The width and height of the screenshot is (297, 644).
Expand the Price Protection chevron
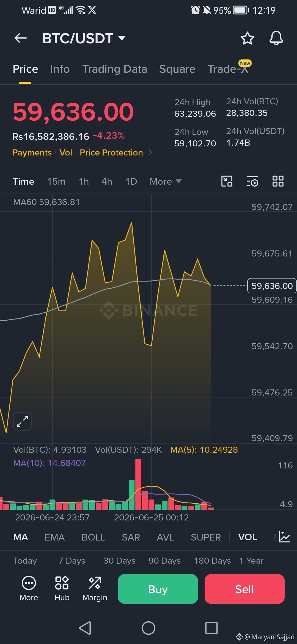(x=150, y=152)
